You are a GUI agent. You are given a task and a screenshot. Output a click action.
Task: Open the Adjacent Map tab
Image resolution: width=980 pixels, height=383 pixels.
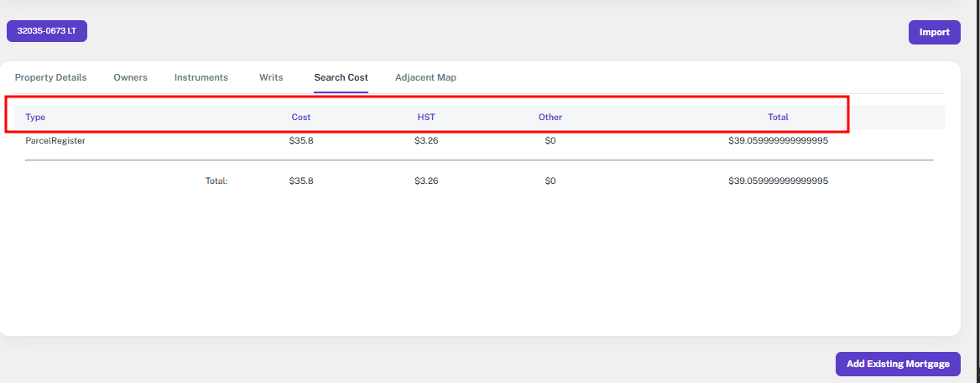click(425, 77)
